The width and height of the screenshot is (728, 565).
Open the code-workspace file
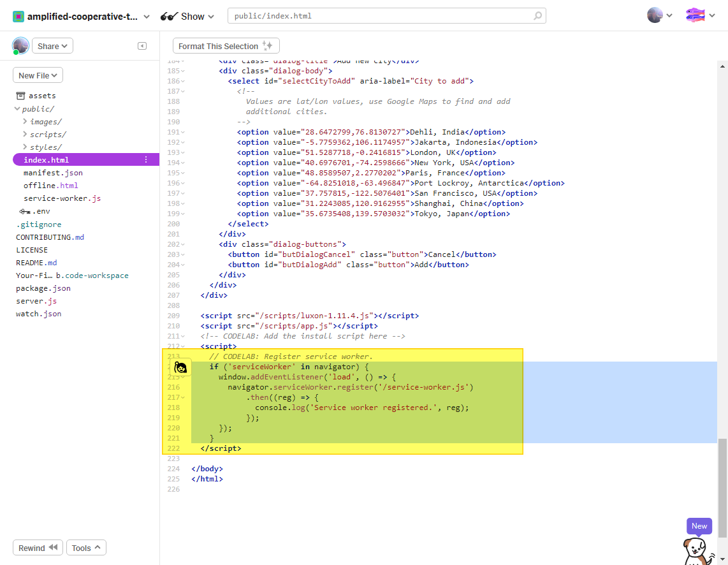pos(73,275)
